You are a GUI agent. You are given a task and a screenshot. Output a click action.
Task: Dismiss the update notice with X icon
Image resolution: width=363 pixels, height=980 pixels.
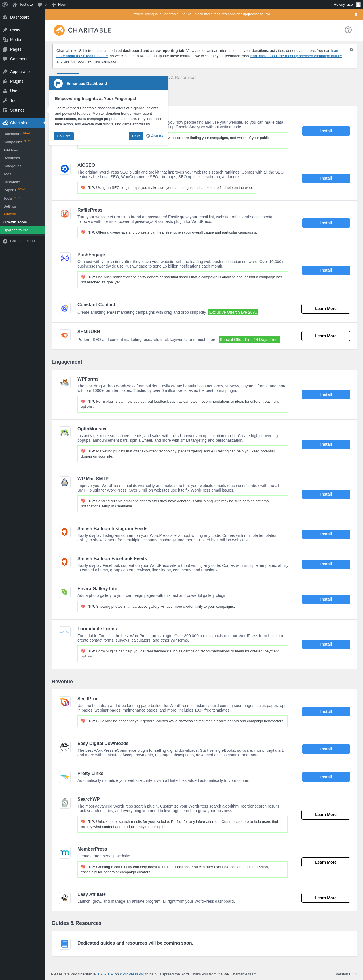(x=351, y=50)
